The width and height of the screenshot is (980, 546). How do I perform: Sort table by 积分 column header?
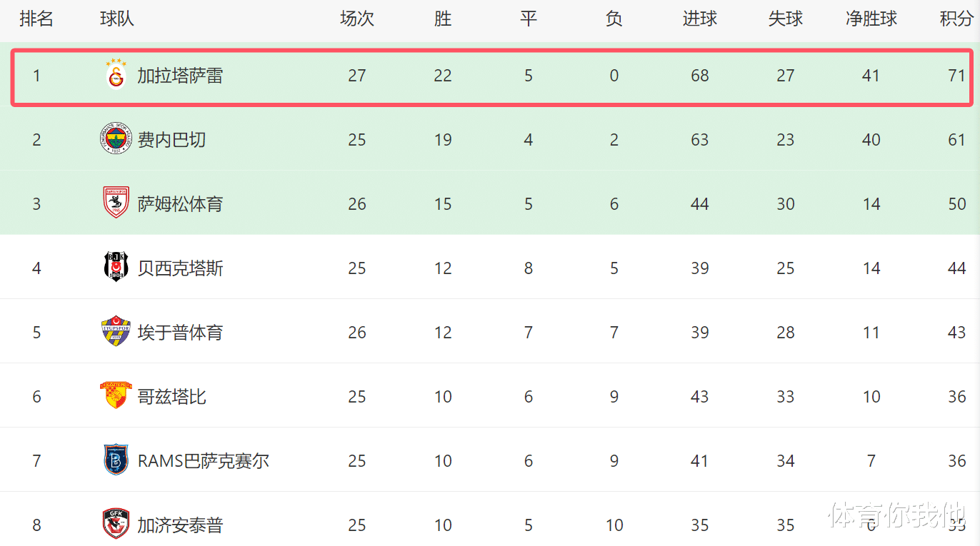click(956, 19)
